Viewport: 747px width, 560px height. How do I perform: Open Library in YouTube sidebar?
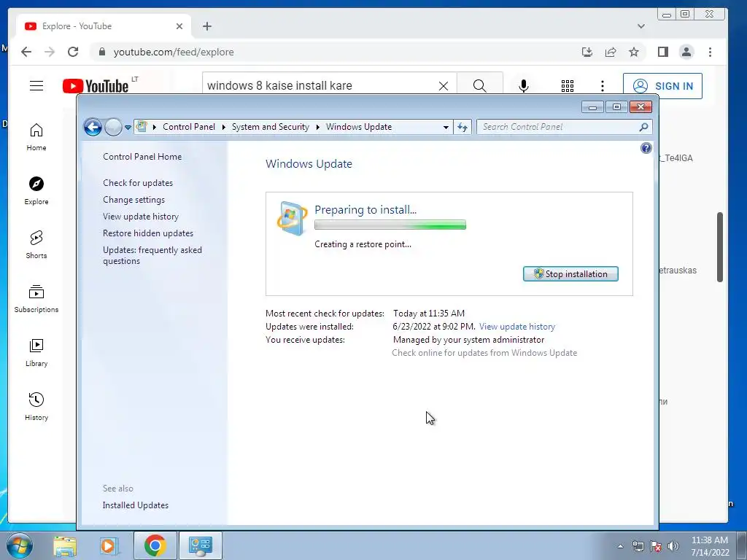(36, 352)
